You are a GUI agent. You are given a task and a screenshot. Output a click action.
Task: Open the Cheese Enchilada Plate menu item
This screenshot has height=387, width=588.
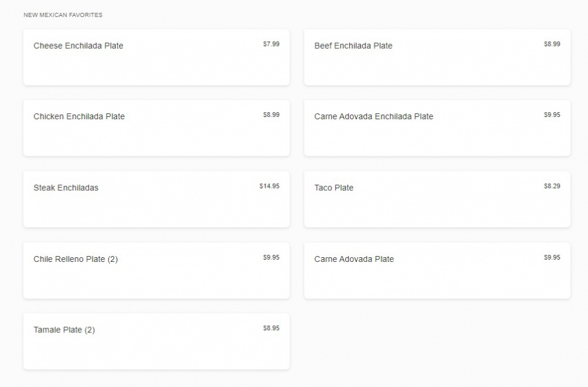[156, 58]
